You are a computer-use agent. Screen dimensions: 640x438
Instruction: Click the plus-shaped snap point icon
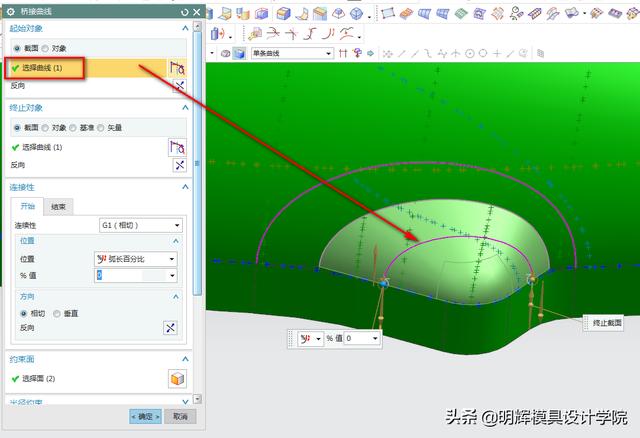[497, 53]
